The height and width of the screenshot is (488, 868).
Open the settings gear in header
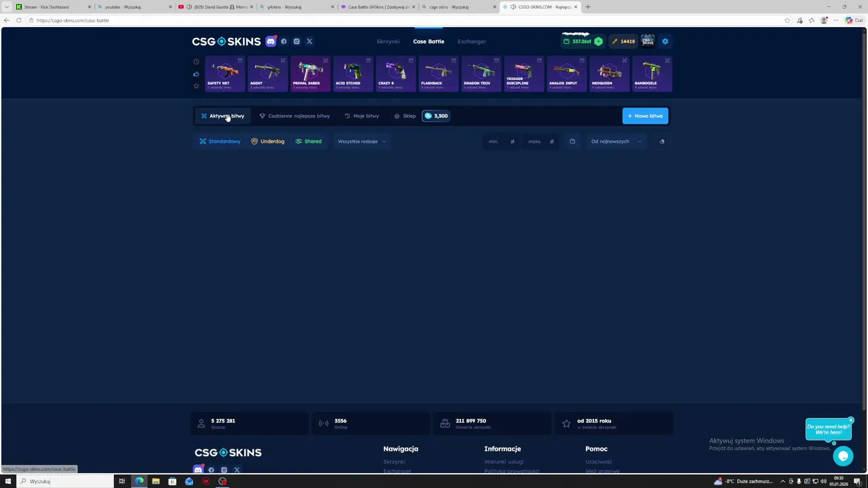point(665,41)
